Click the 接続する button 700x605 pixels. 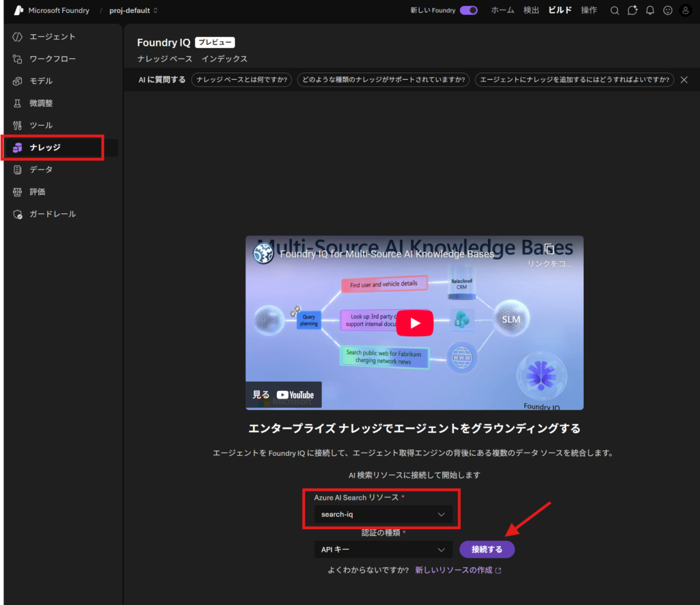tap(487, 550)
